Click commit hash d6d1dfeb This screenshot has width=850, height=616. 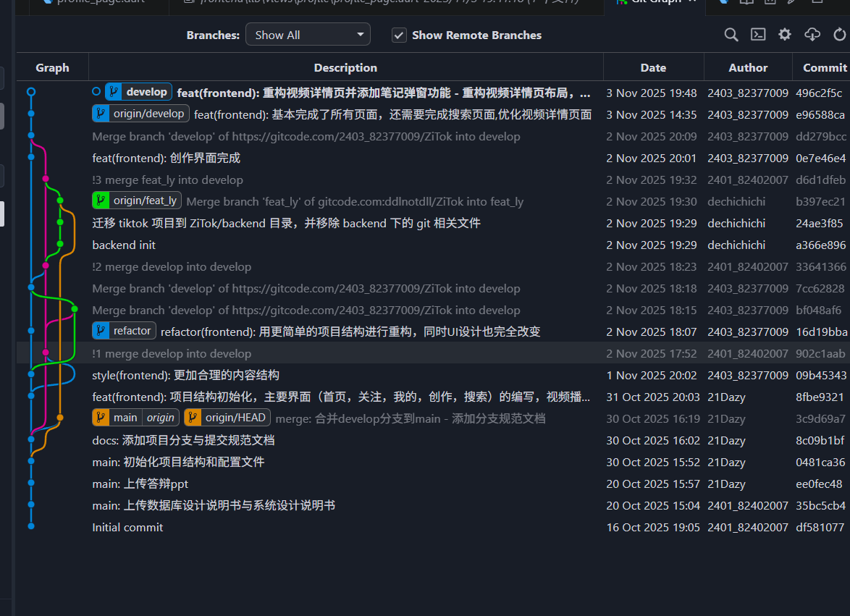[x=821, y=180]
